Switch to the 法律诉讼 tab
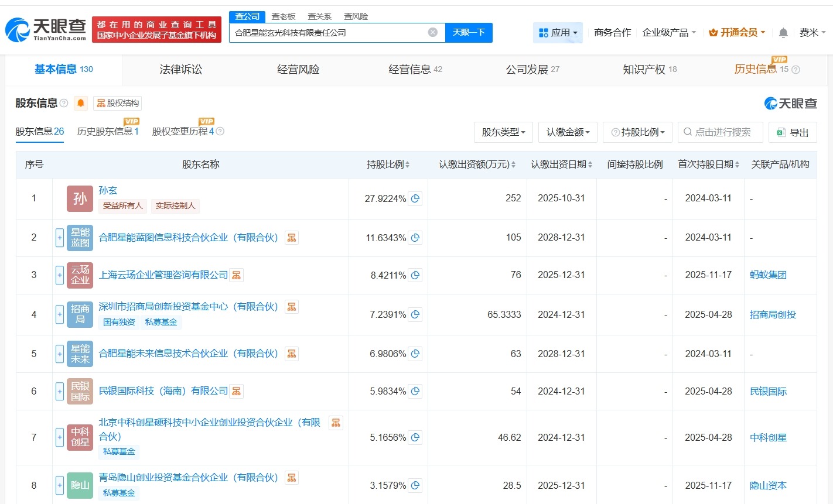Viewport: 833px width, 504px height. coord(180,69)
